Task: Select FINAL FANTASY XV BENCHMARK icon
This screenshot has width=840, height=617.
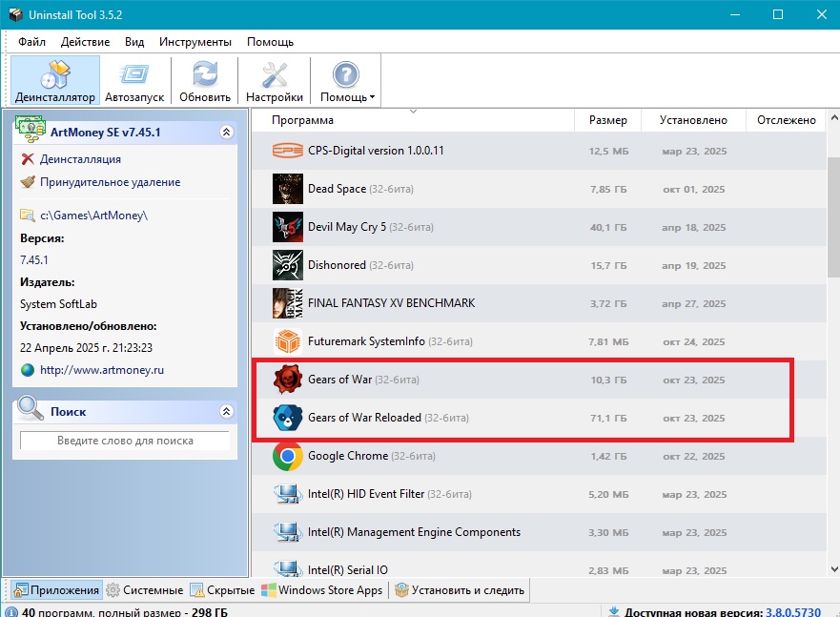Action: pyautogui.click(x=288, y=303)
